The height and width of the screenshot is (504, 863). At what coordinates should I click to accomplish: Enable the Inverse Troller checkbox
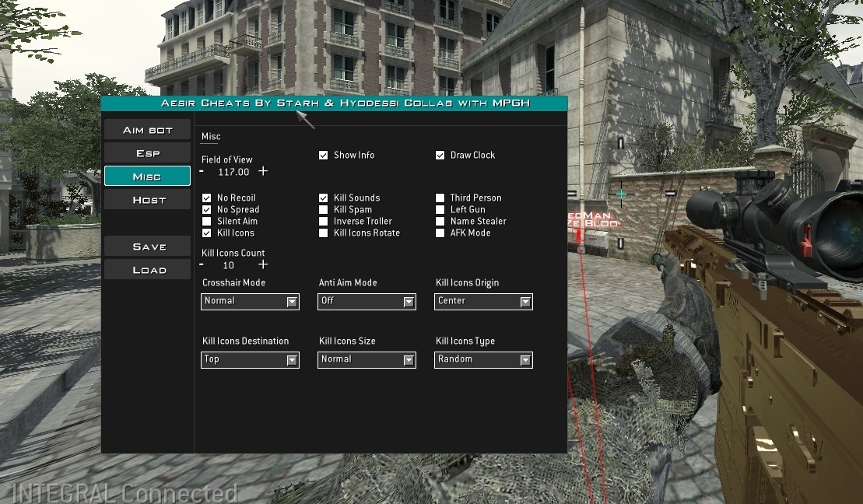coord(324,221)
